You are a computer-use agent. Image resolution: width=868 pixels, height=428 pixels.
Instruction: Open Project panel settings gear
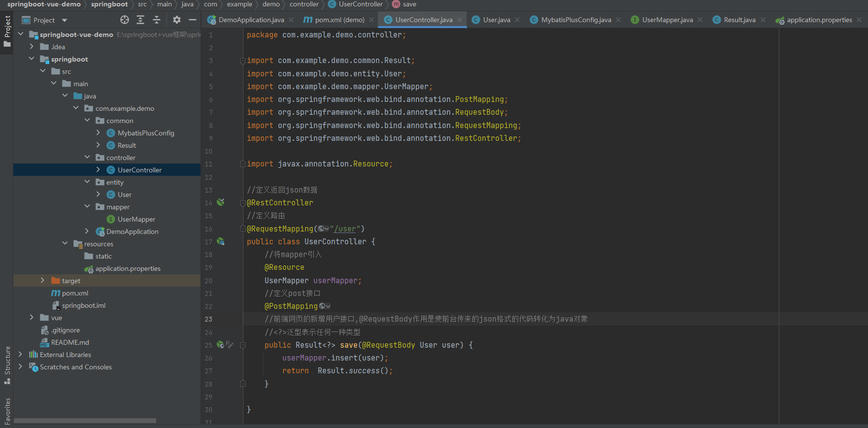177,20
